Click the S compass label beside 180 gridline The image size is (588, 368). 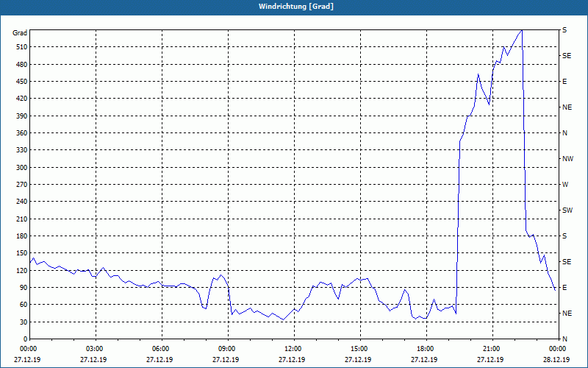tap(564, 236)
